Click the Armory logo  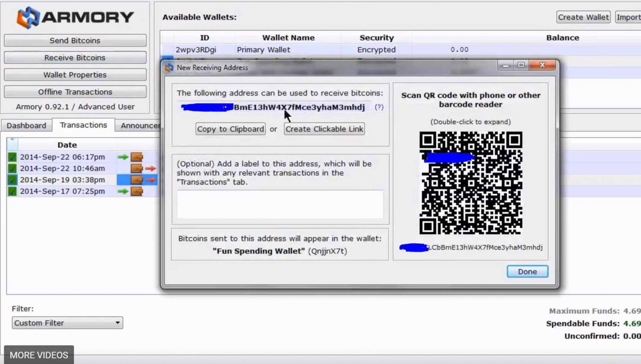coord(76,17)
